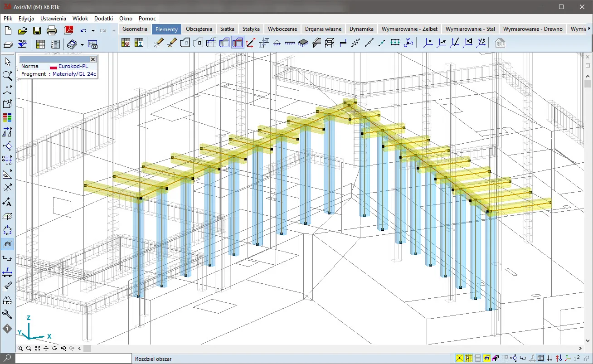
Task: Export the model via the PDF icon
Action: coord(68,30)
